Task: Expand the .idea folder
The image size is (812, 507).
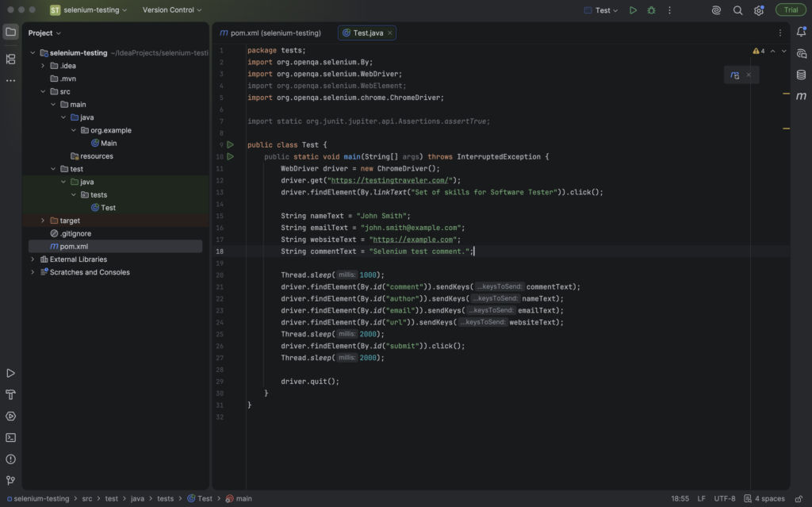Action: tap(43, 66)
